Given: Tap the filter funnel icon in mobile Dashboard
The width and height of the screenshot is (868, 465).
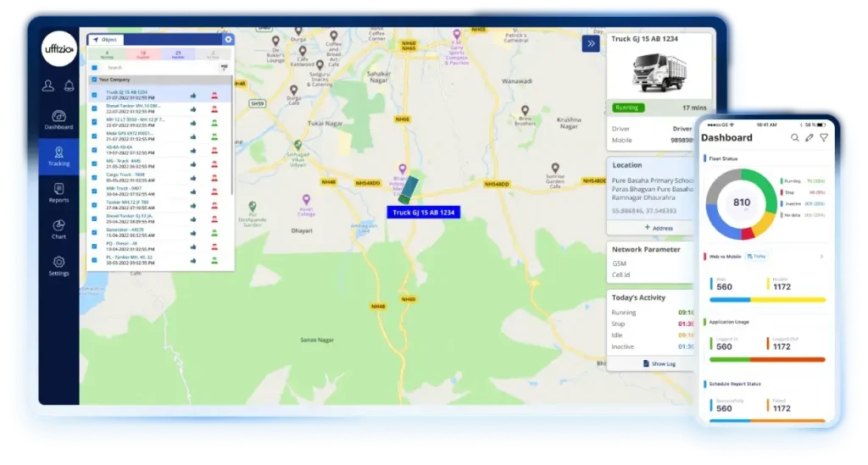Looking at the screenshot, I should (823, 137).
